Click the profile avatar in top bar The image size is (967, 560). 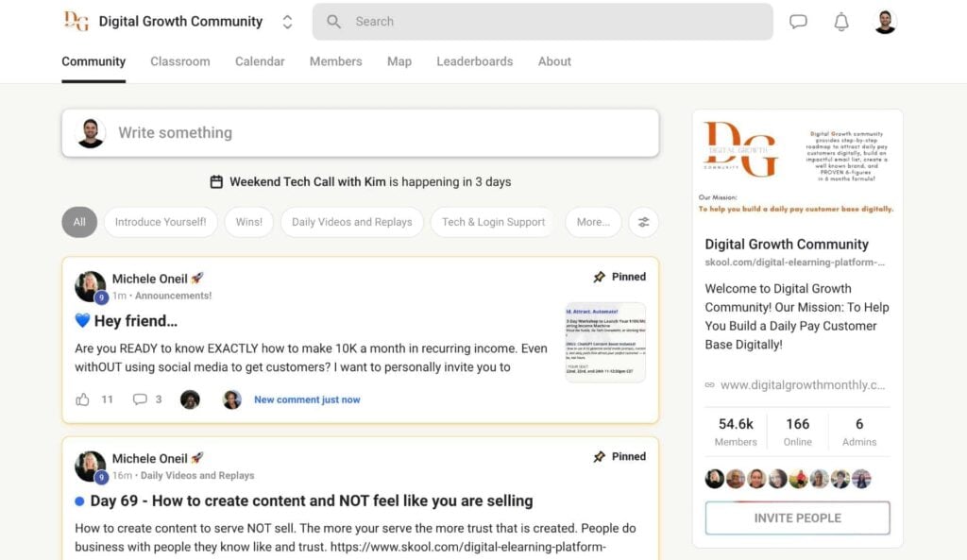tap(885, 22)
